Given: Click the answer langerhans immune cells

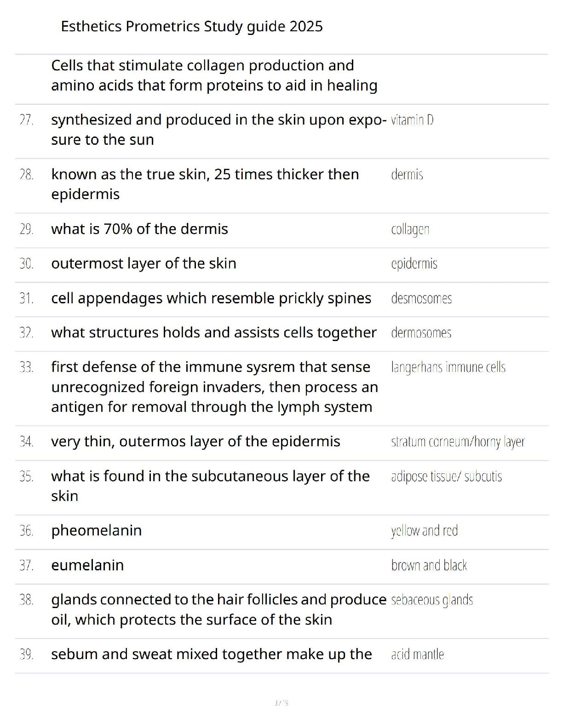Looking at the screenshot, I should [x=448, y=367].
